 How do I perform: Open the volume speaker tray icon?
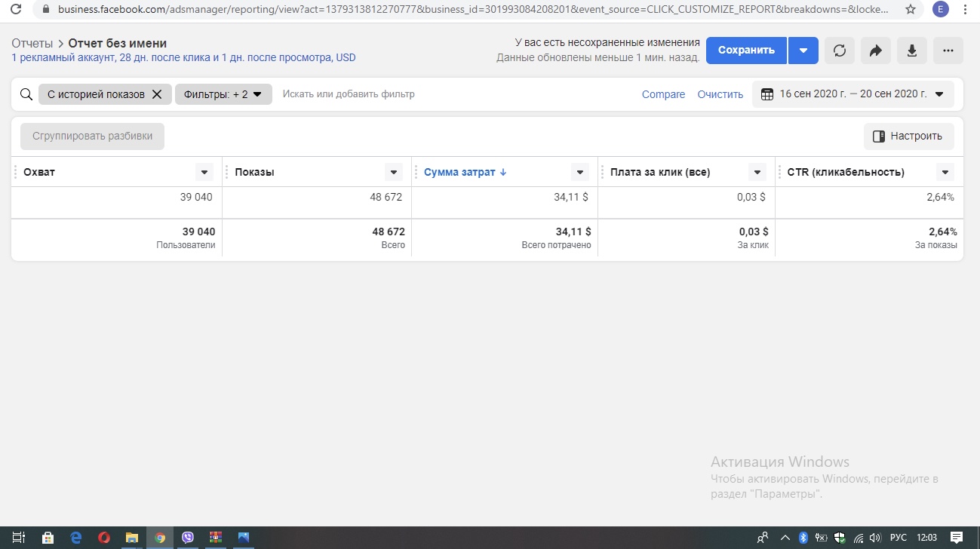pos(877,538)
